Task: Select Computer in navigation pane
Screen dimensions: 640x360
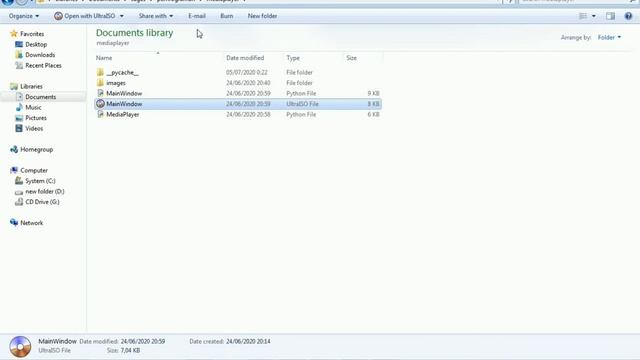Action: click(x=34, y=171)
